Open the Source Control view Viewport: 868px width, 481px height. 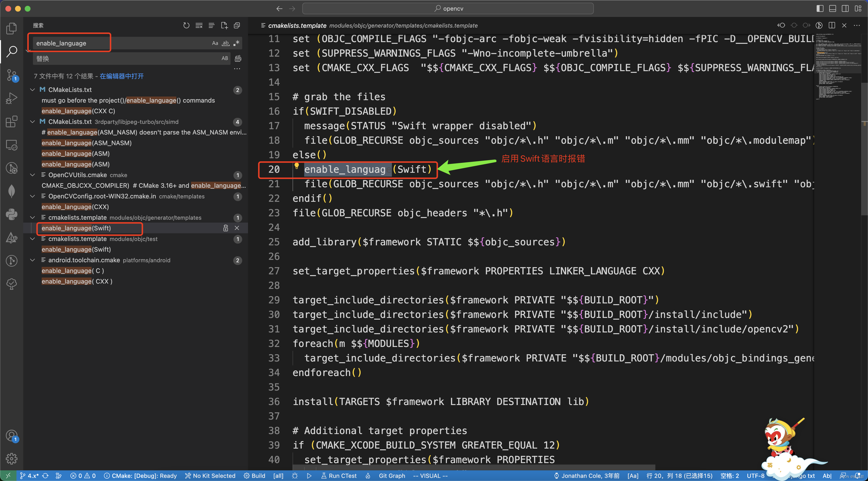11,75
